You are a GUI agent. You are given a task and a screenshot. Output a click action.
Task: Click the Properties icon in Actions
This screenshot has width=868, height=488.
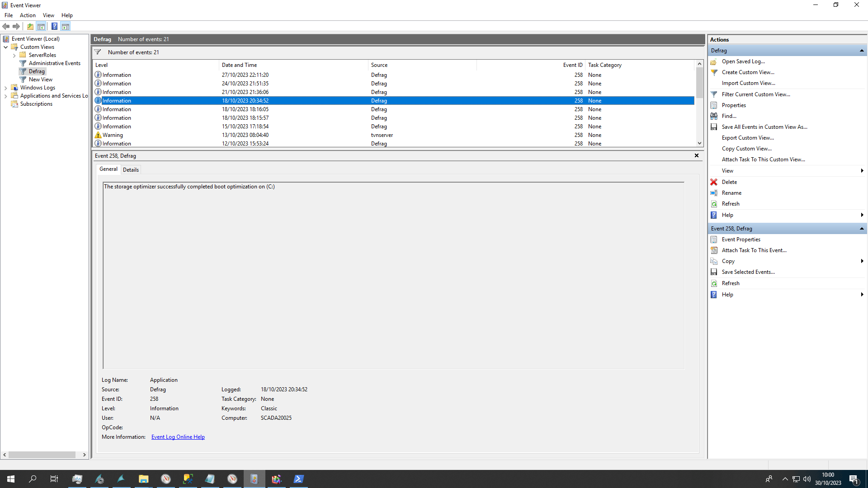[x=714, y=105]
